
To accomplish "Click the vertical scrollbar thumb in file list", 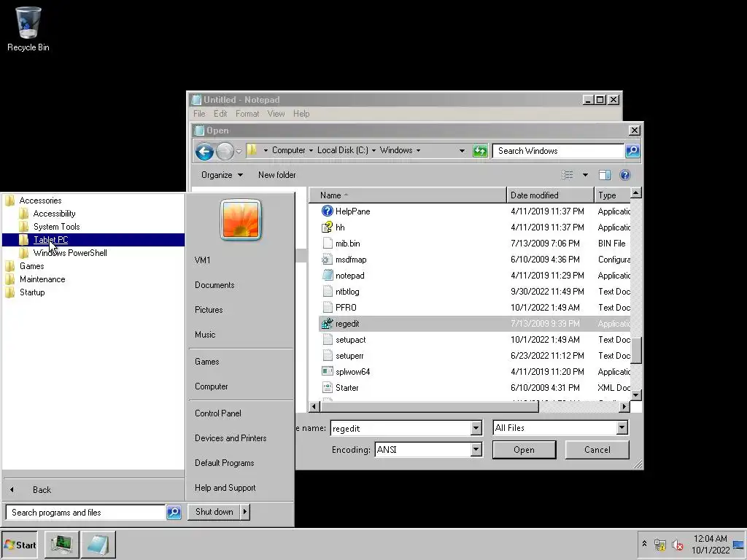I will pos(636,350).
